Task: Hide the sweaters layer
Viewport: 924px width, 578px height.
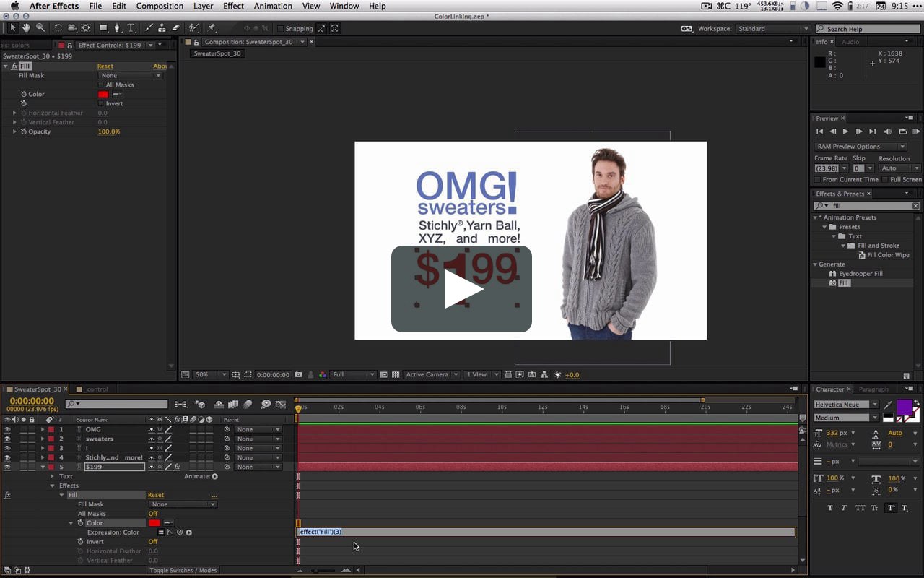Action: coord(7,439)
